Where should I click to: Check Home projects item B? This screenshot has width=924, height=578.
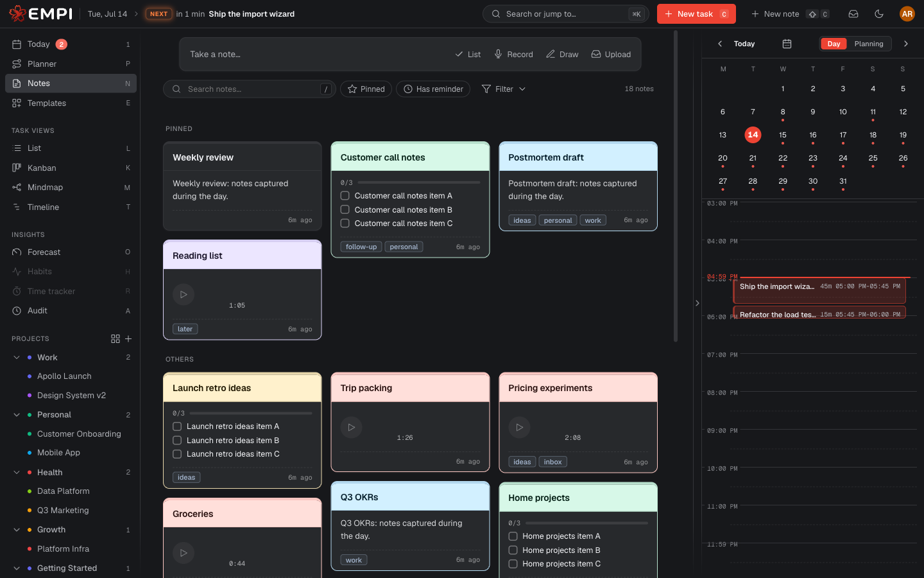513,550
